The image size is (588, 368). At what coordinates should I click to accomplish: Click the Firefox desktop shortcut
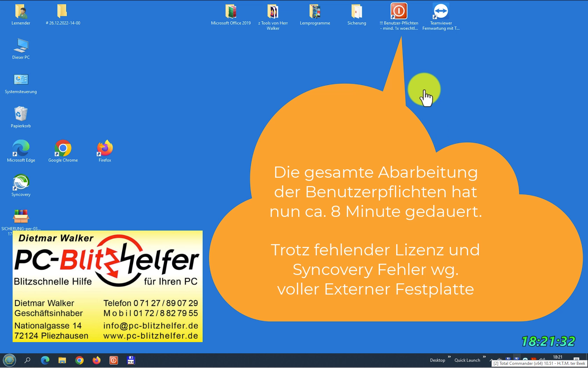(105, 149)
